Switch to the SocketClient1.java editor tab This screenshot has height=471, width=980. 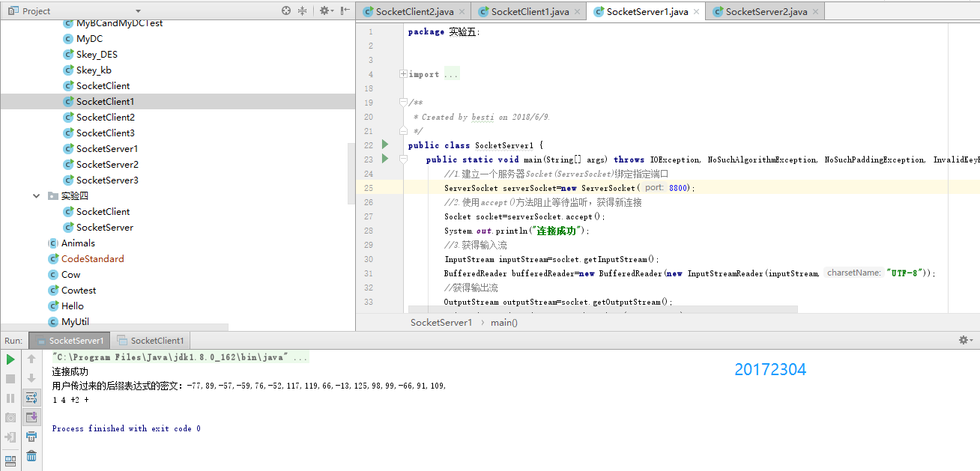click(530, 11)
